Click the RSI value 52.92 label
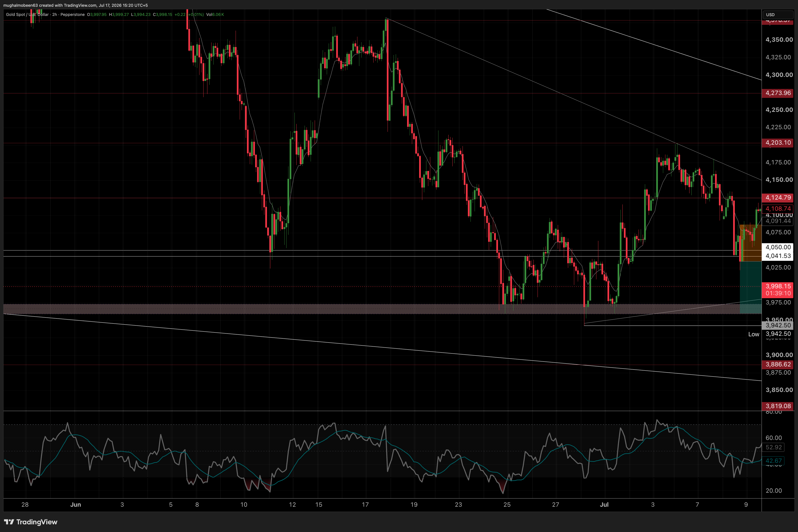This screenshot has height=532, width=798. click(x=774, y=447)
